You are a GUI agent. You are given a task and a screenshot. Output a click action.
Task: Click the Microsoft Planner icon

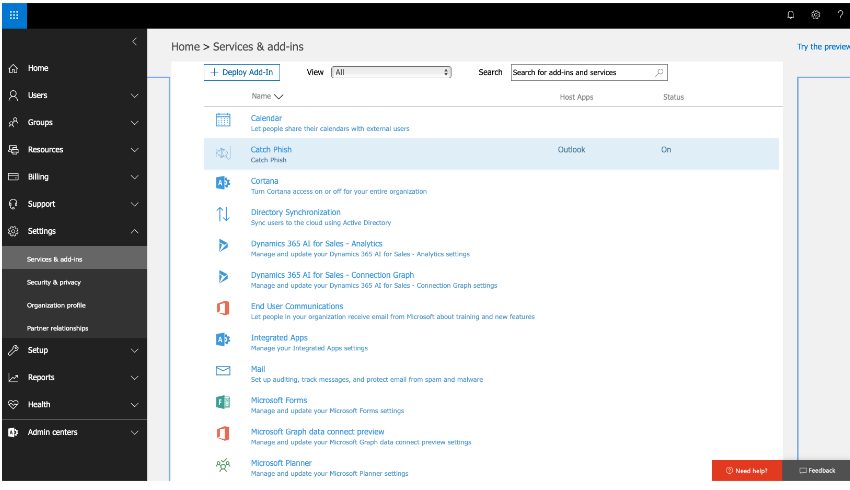pos(223,465)
